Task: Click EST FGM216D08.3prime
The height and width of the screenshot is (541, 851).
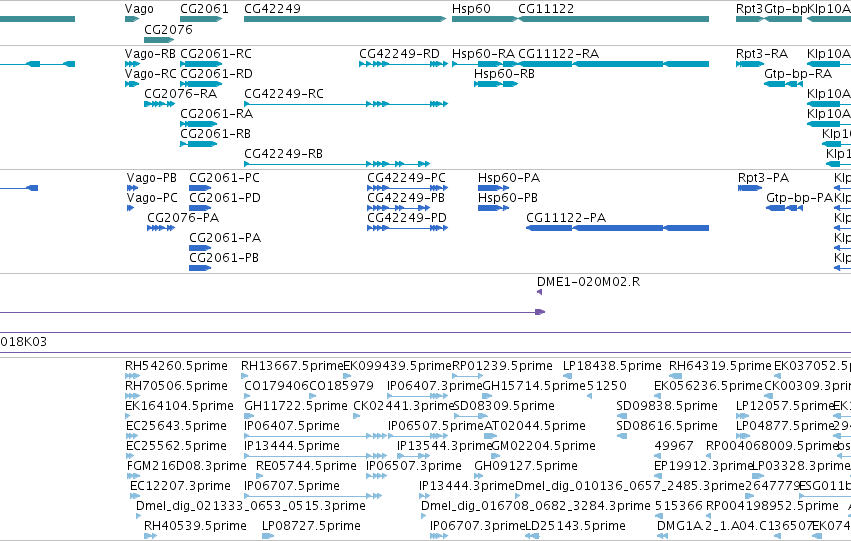Action: pyautogui.click(x=187, y=466)
